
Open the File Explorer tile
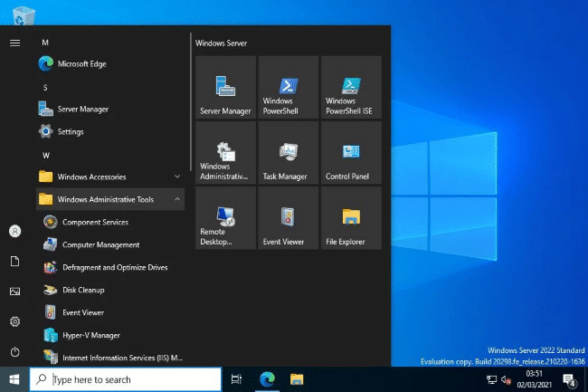(x=351, y=217)
